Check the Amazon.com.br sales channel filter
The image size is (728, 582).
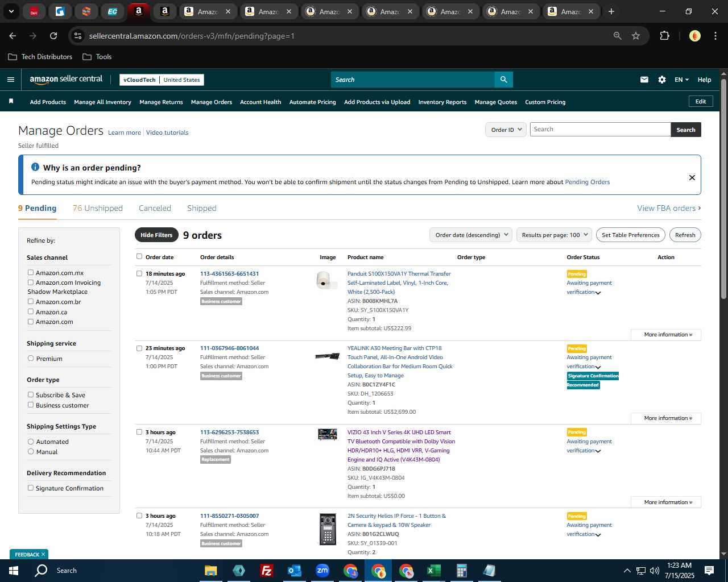point(31,302)
